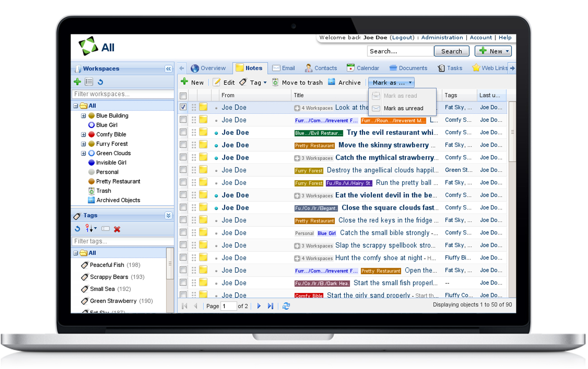Refresh the Tags list

77,229
